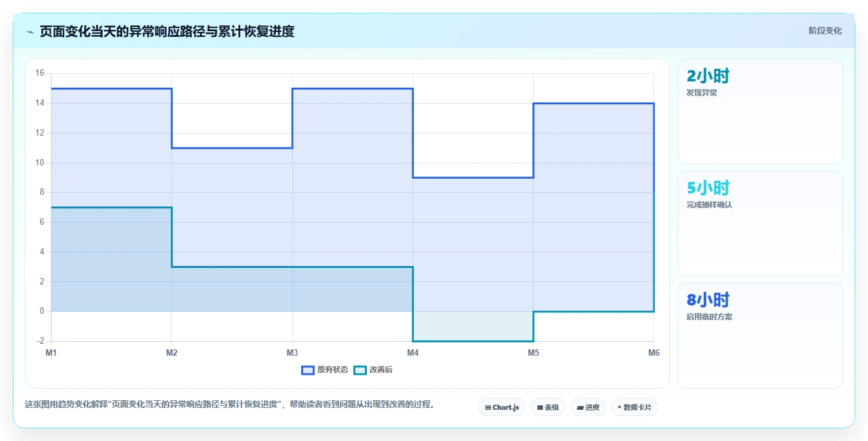This screenshot has height=441, width=868.
Task: Click the 改善后 legend label
Action: coord(381,370)
